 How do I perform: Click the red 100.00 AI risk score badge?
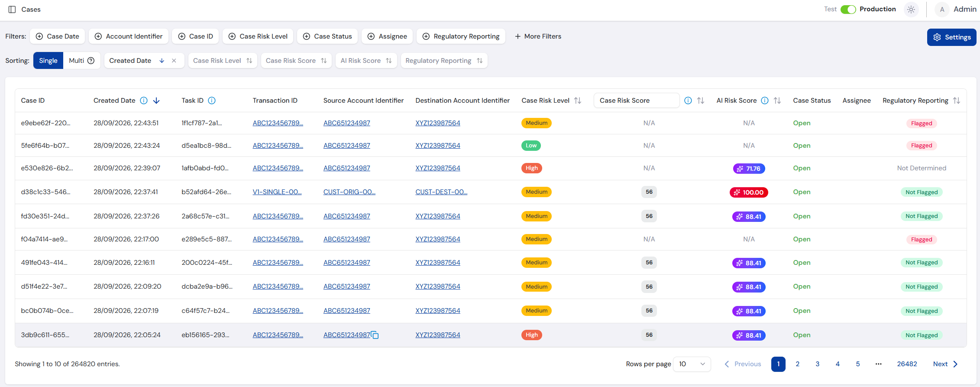[x=749, y=192]
